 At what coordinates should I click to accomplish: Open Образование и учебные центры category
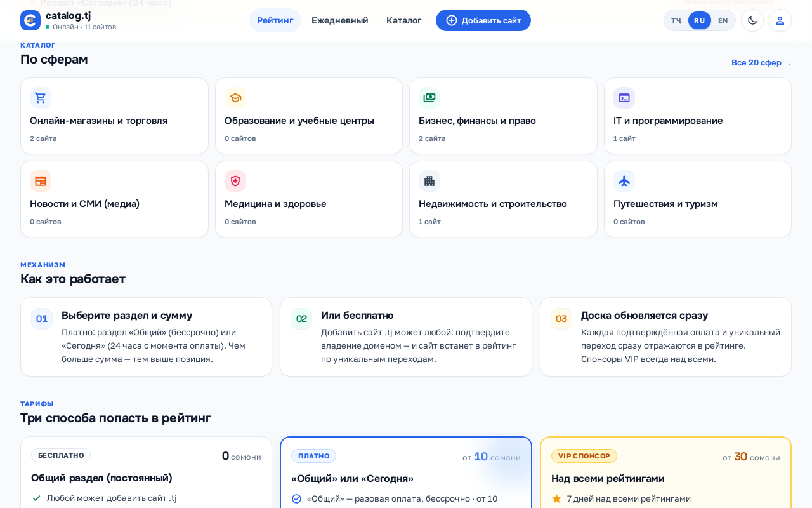tap(309, 116)
